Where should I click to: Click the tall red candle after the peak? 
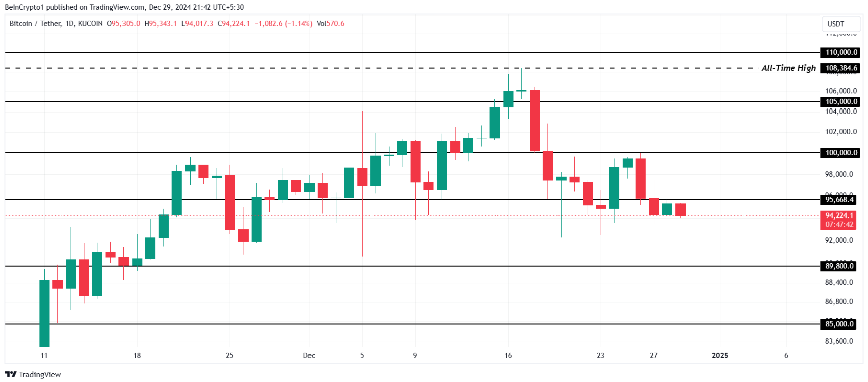click(535, 121)
